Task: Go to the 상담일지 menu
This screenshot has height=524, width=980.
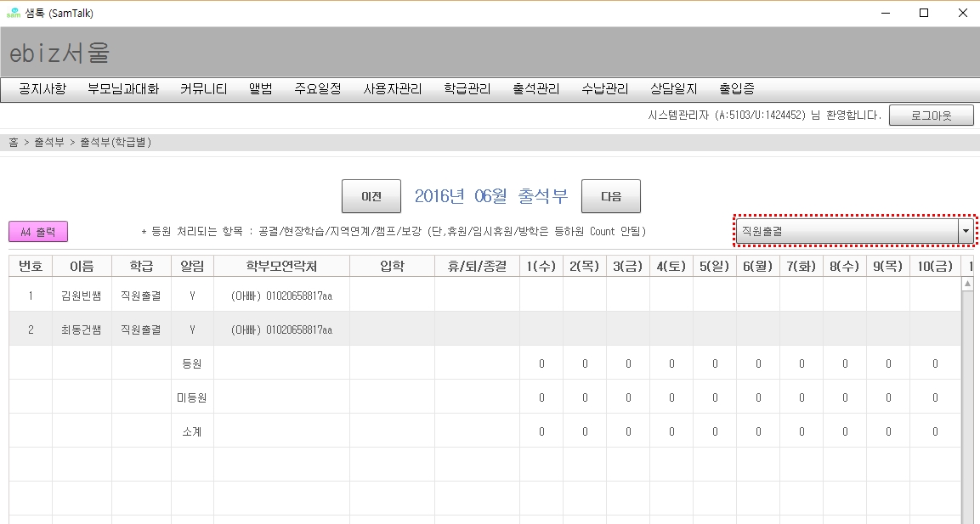Action: 674,88
